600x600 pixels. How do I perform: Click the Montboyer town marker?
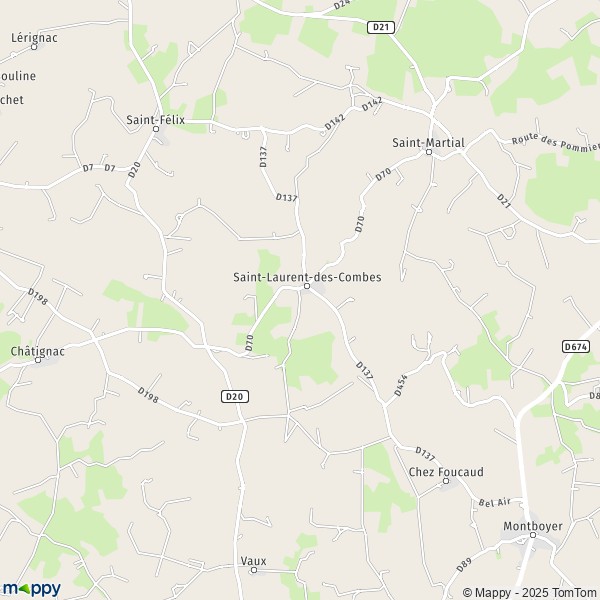533,535
